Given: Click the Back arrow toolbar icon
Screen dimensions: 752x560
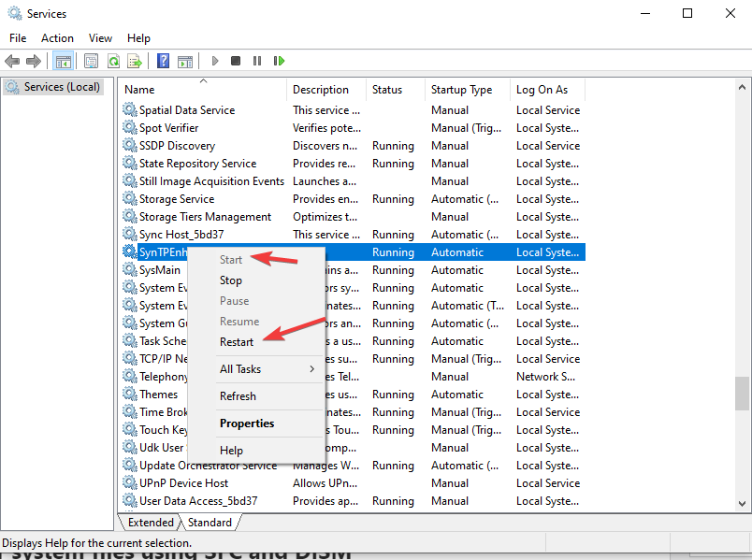Looking at the screenshot, I should coord(12,61).
